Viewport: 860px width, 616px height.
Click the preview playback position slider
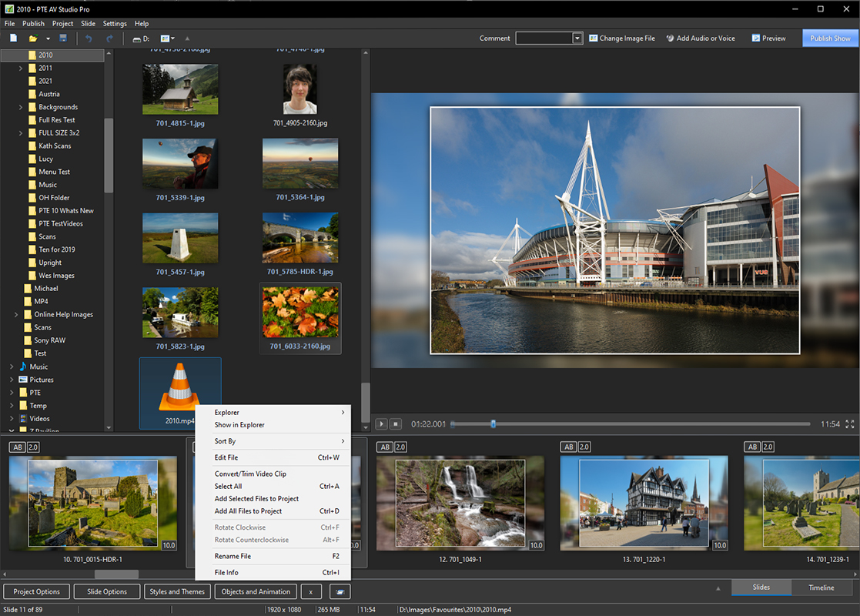tap(493, 424)
